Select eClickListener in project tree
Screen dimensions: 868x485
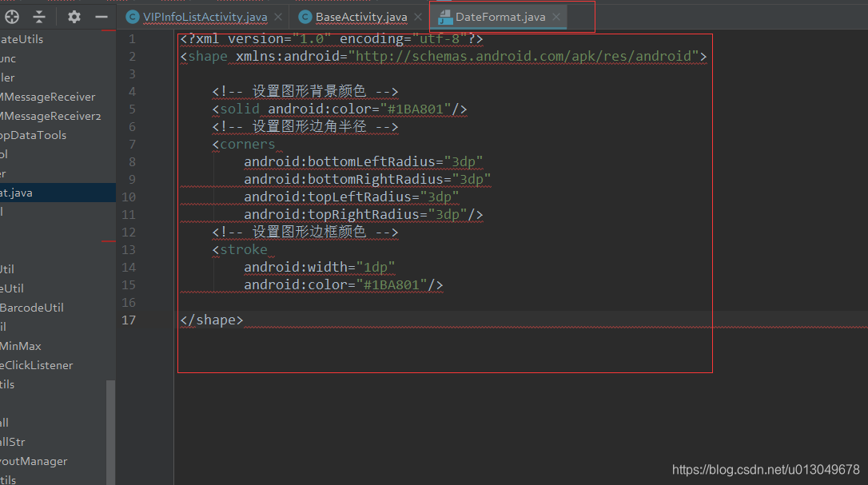[37, 365]
